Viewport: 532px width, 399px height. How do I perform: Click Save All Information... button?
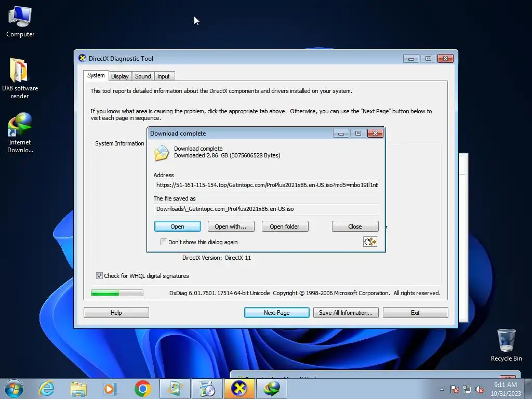[345, 312]
